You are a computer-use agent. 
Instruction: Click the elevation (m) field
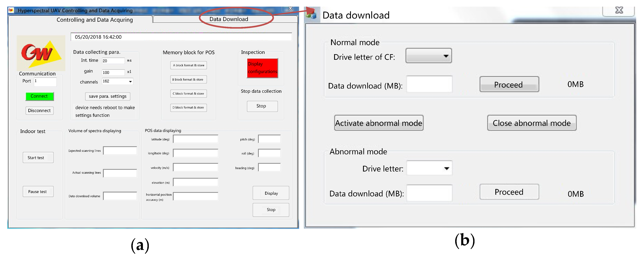196,182
